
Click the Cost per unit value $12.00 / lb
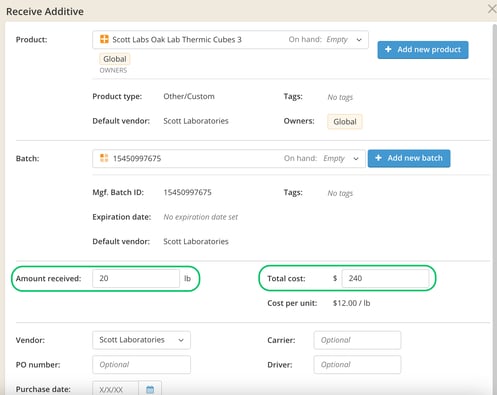click(x=351, y=303)
